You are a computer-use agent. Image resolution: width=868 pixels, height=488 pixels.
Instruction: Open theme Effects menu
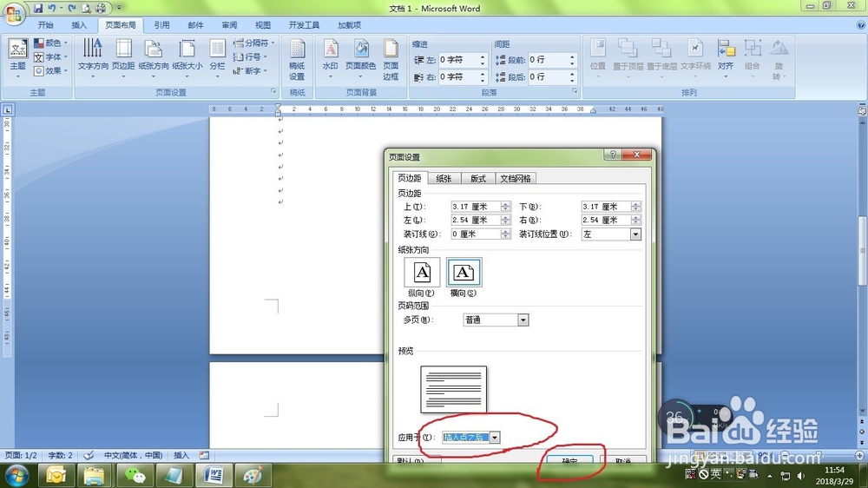(x=51, y=71)
